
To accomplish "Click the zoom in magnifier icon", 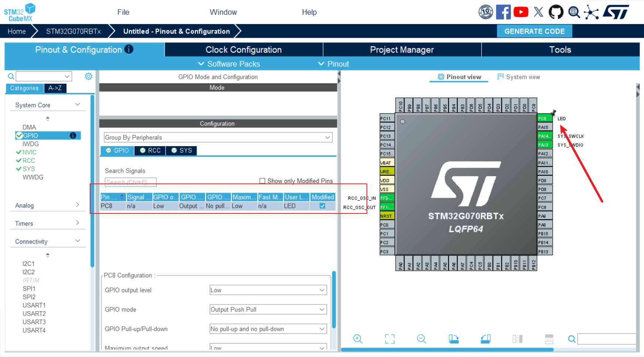I will [x=358, y=339].
